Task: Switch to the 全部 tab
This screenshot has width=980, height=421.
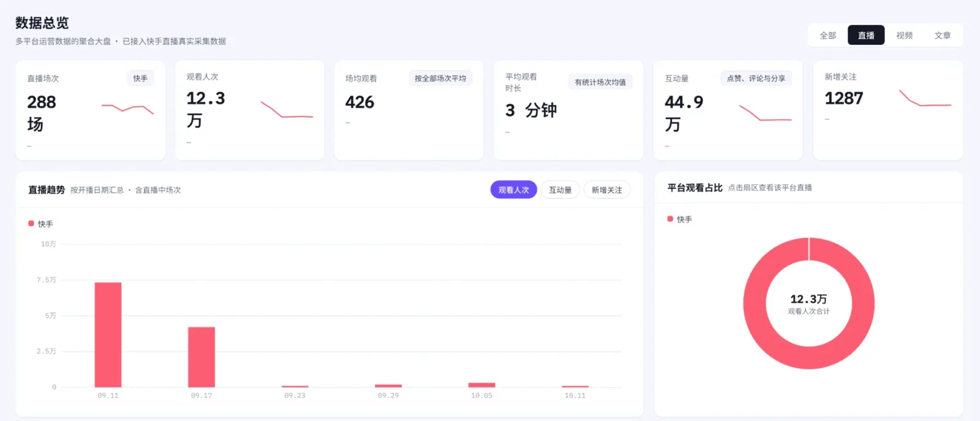Action: 827,36
